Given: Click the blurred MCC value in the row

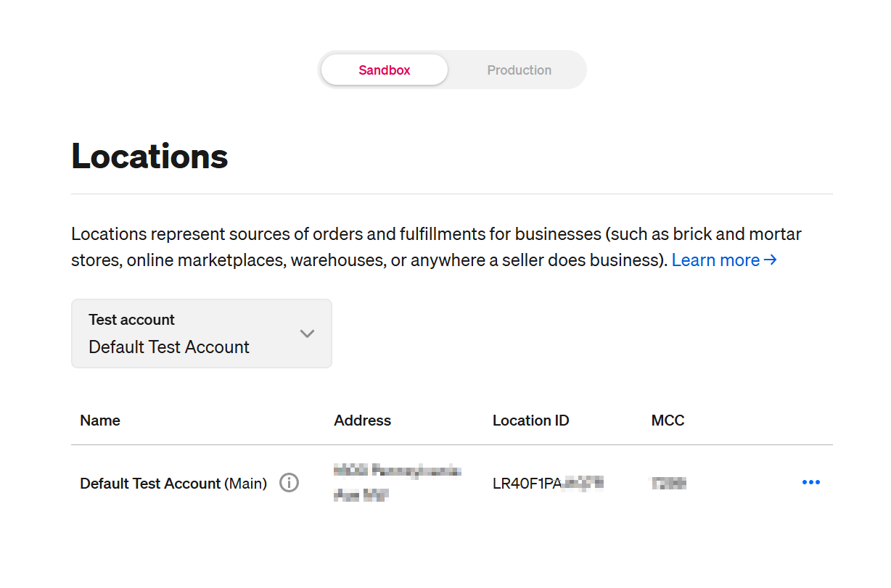Looking at the screenshot, I should point(668,483).
